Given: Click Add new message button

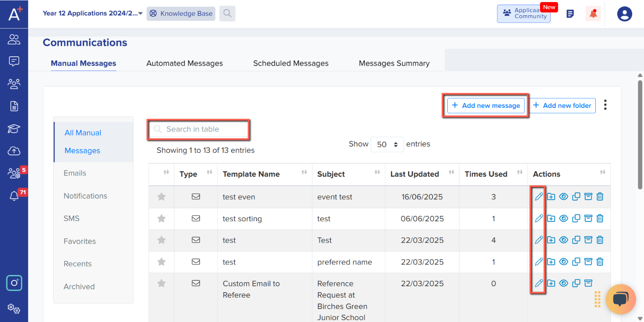Looking at the screenshot, I should [x=486, y=105].
